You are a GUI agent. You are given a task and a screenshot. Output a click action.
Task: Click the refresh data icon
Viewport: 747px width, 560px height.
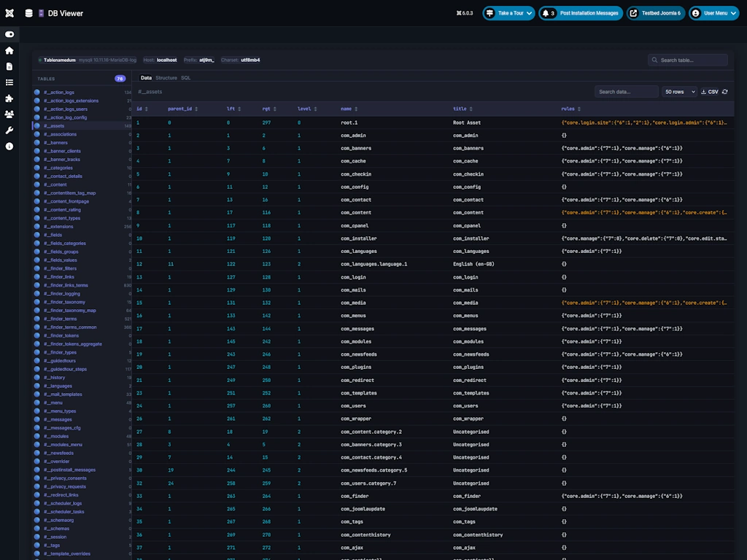click(725, 92)
